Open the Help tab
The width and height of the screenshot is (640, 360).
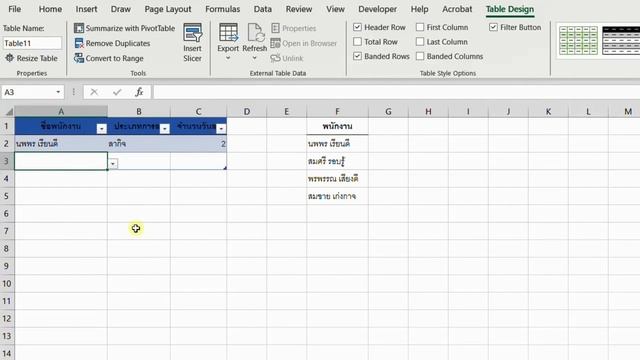[420, 9]
